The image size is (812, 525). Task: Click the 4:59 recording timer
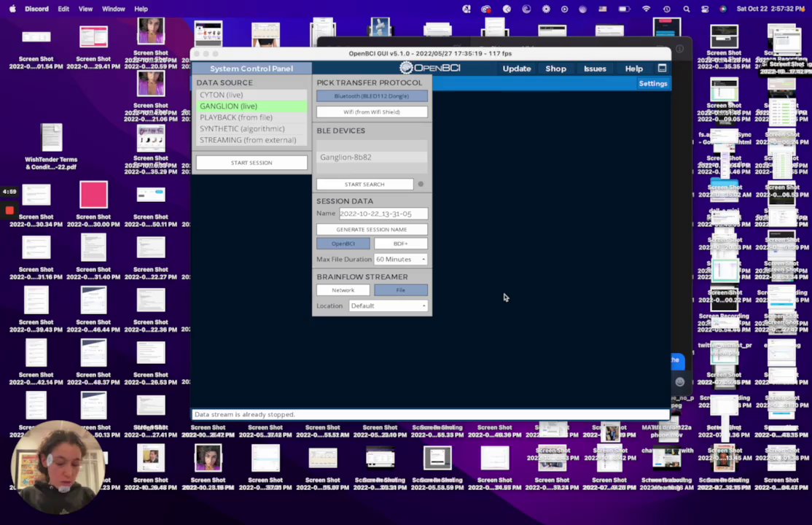tap(9, 191)
